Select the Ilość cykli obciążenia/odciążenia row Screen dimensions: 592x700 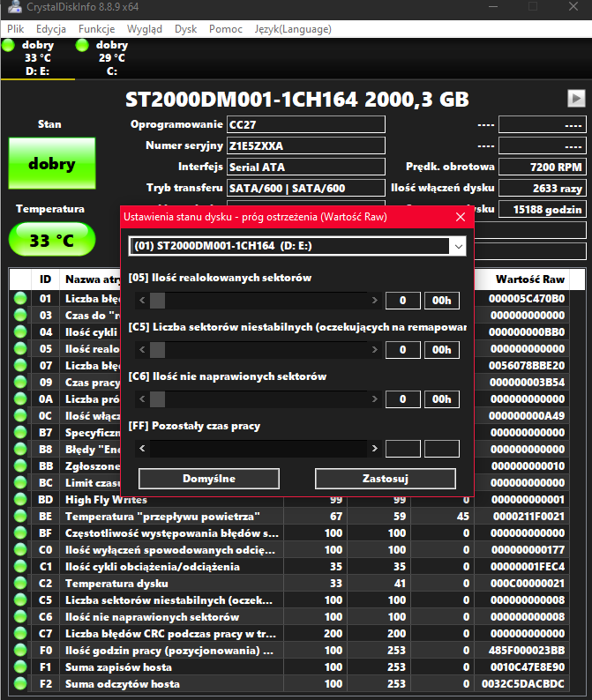pos(289,567)
